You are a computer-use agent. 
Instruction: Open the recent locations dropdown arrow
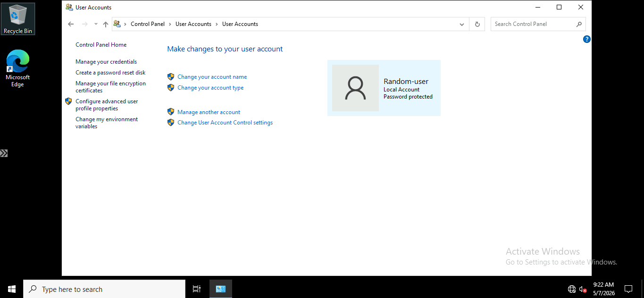click(96, 24)
